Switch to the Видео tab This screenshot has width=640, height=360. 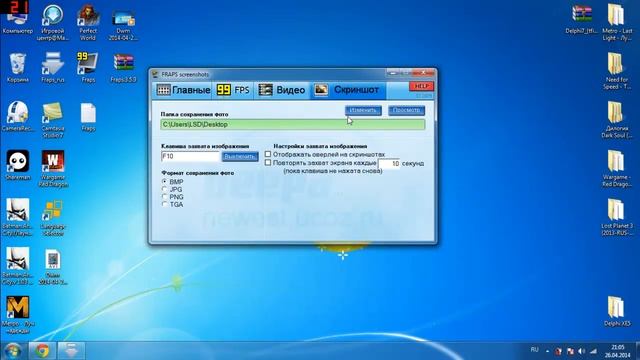click(x=282, y=90)
